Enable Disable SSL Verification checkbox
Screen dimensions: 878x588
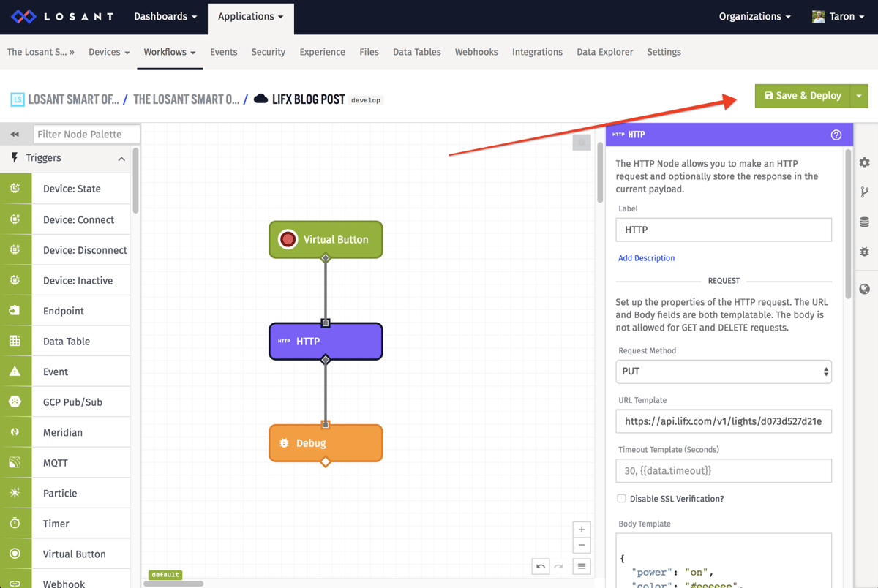621,498
